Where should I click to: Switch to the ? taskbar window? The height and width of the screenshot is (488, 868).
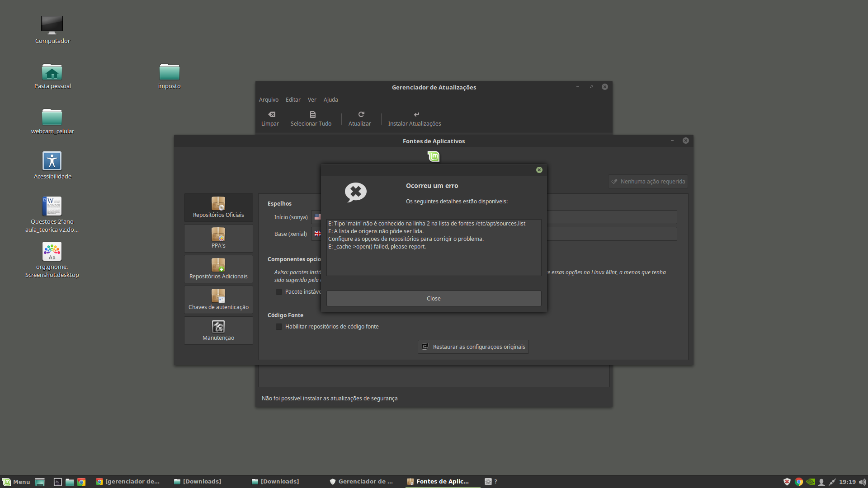point(491,482)
